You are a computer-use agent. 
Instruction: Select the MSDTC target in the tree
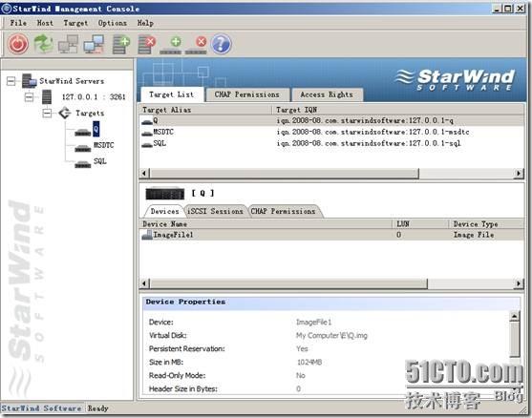click(x=103, y=145)
